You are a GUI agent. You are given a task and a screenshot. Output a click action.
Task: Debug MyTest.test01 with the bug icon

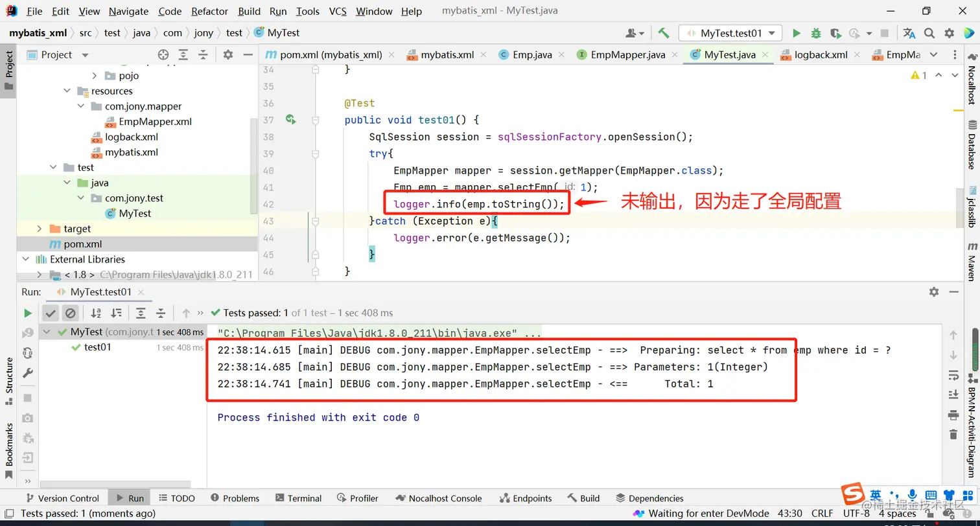point(816,33)
